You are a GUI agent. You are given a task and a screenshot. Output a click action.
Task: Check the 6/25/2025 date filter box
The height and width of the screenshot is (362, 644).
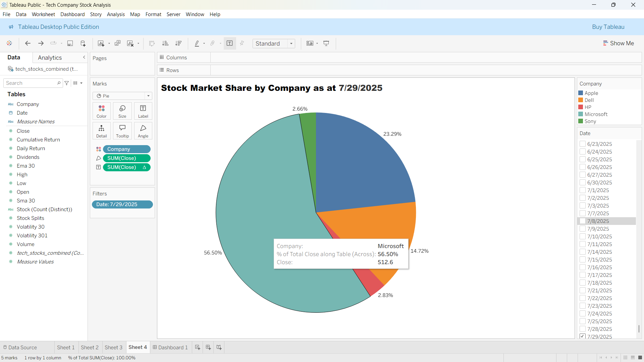(x=583, y=159)
